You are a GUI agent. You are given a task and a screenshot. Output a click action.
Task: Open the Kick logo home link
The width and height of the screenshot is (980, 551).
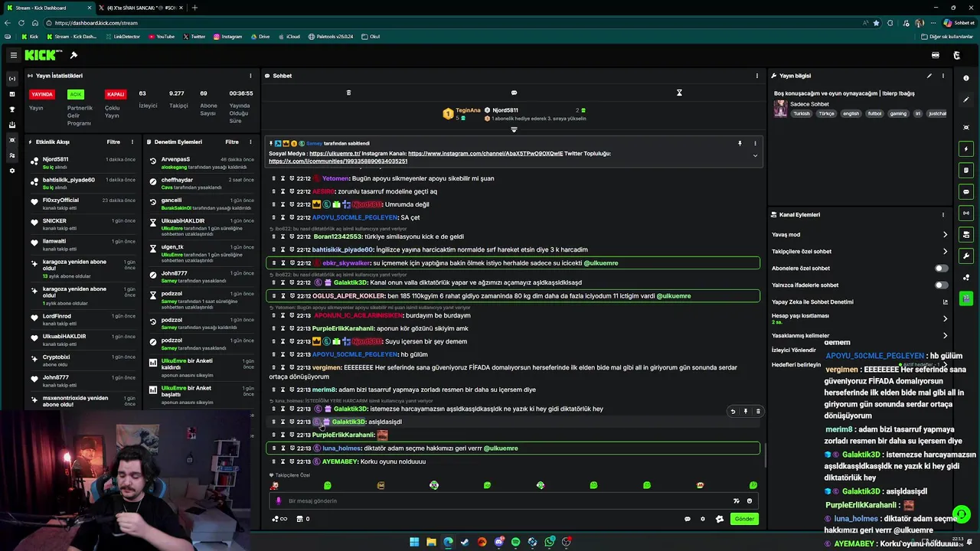point(41,55)
